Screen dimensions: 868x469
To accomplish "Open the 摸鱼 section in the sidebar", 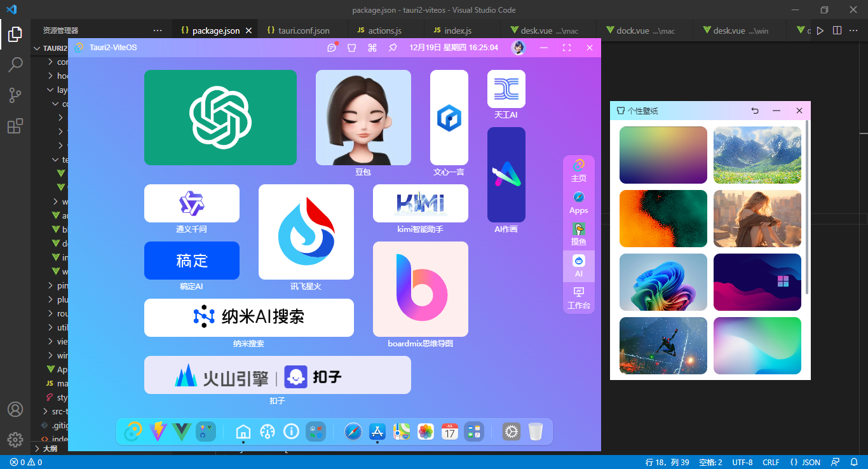I will [578, 235].
